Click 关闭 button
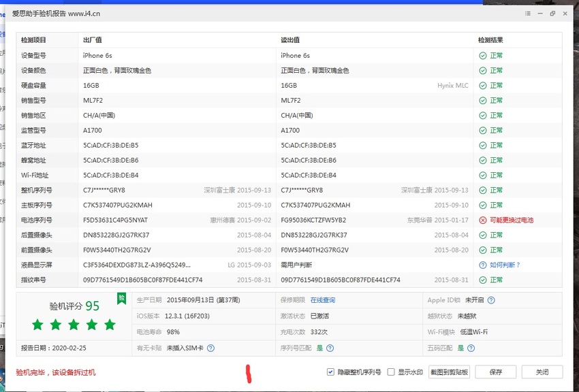This screenshot has width=579, height=392. (542, 372)
